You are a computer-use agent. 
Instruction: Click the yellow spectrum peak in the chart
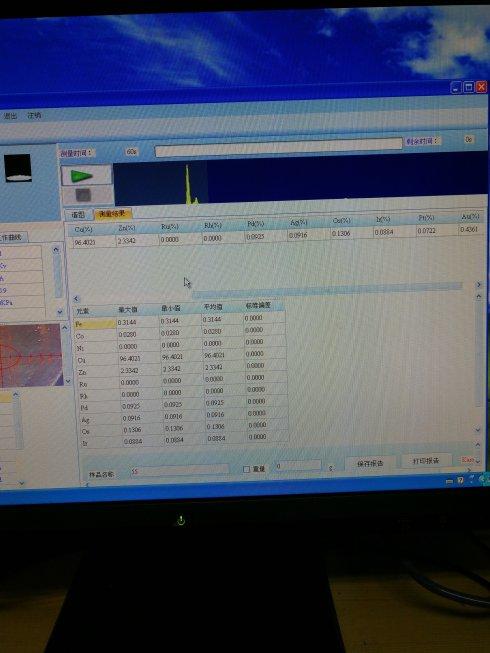click(189, 185)
